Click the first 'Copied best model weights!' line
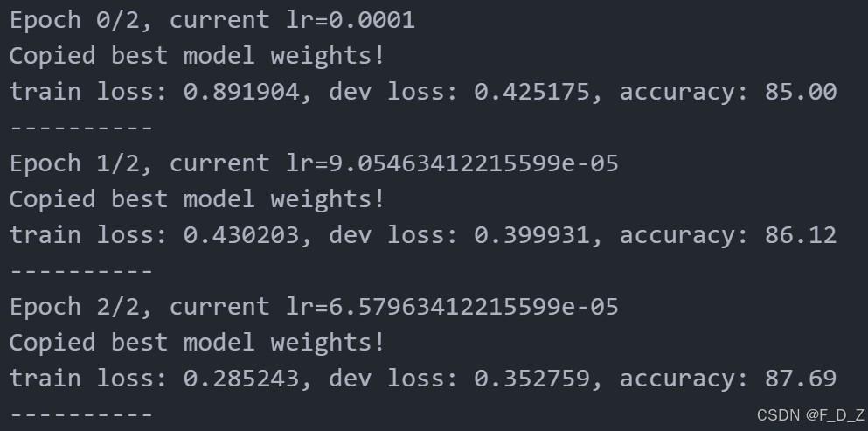Image resolution: width=868 pixels, height=431 pixels. point(197,56)
